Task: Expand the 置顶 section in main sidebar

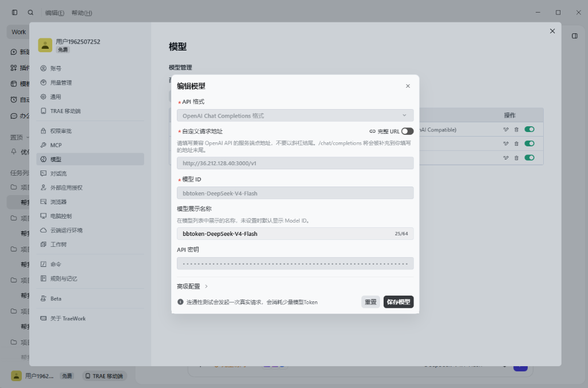Action: coord(20,137)
